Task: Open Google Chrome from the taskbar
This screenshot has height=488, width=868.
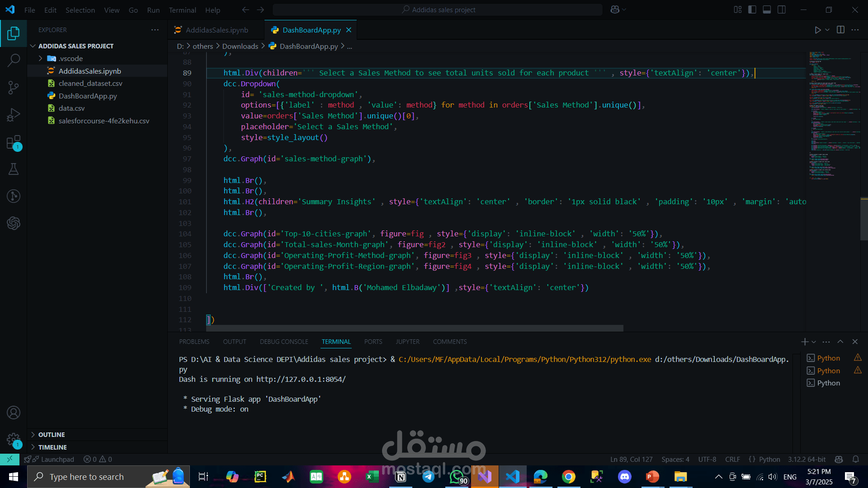Action: click(x=568, y=477)
